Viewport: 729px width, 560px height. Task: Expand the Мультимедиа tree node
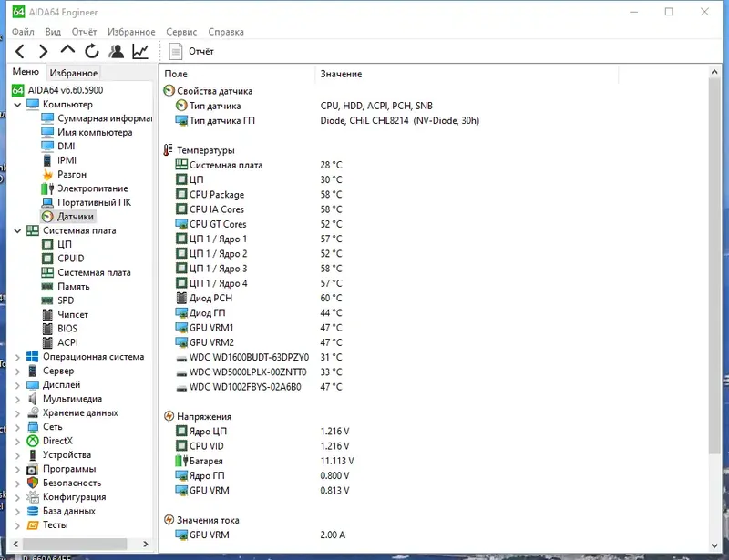tap(17, 399)
